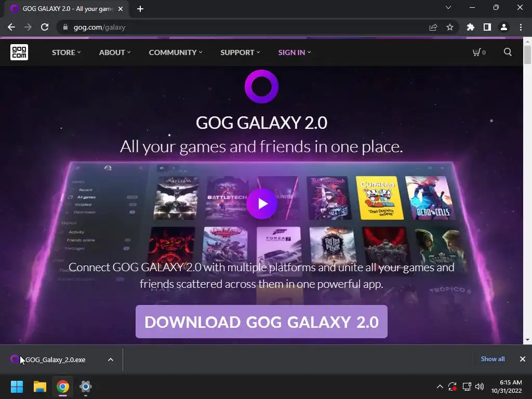Viewport: 532px width, 399px height.
Task: Click the Dead Cells game cover
Action: pos(430,197)
